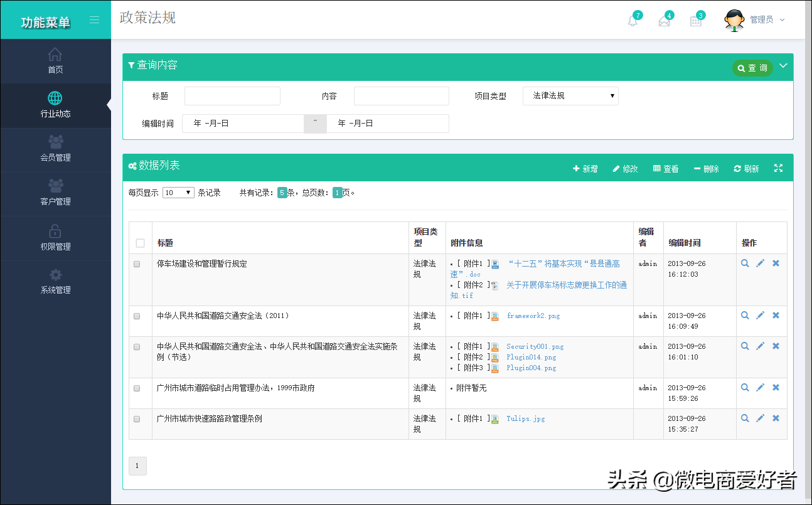The width and height of the screenshot is (812, 505).
Task: Edit the 道路交通安全法（2011）row with pencil icon
Action: coord(761,316)
